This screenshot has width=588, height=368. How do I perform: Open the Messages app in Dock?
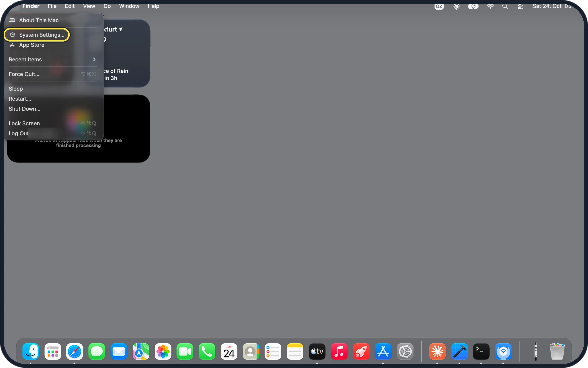[x=97, y=352]
